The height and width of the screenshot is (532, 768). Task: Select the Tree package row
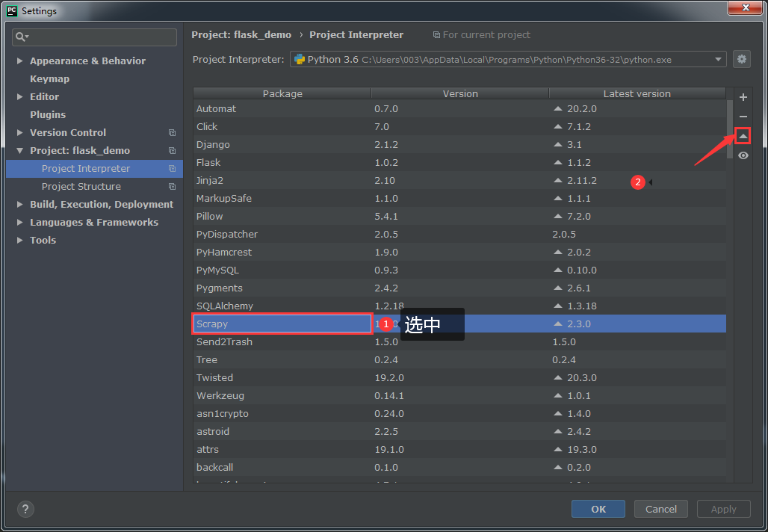click(x=460, y=360)
